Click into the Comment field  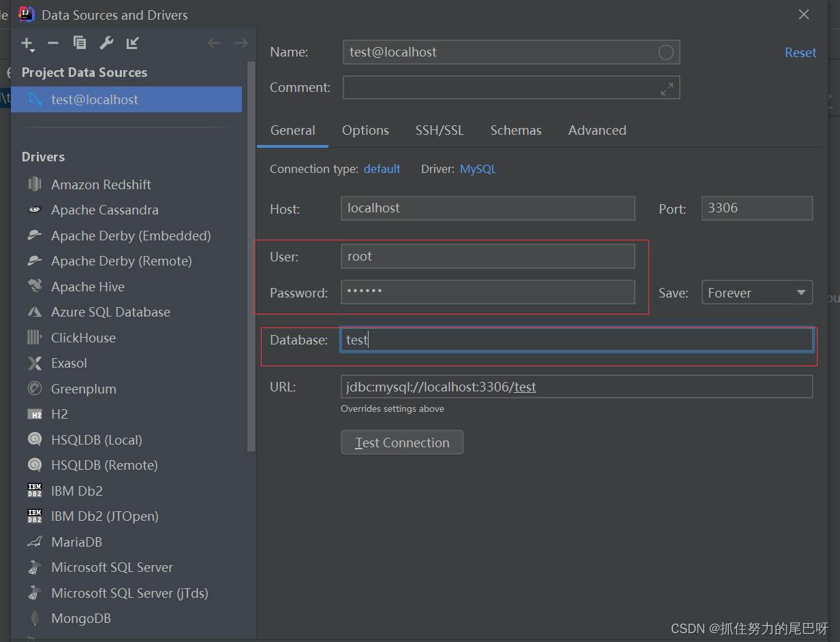click(511, 88)
